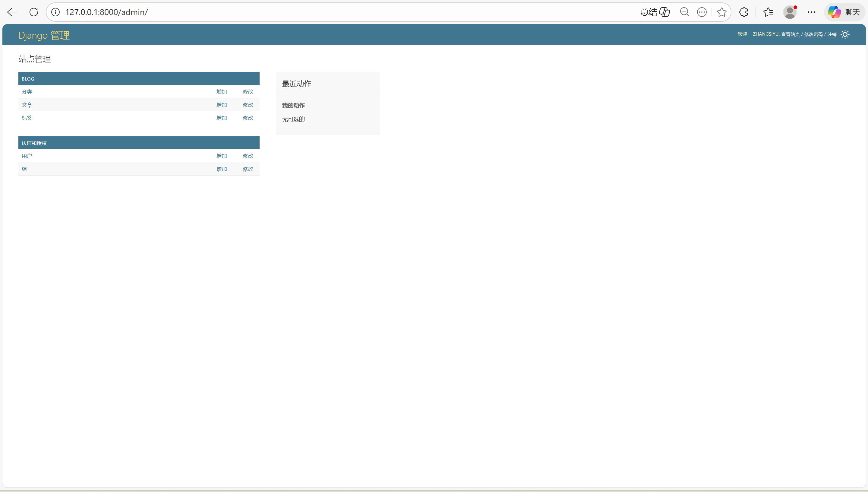Add page to favorites star icon
Screen dimensions: 868x492
click(721, 12)
